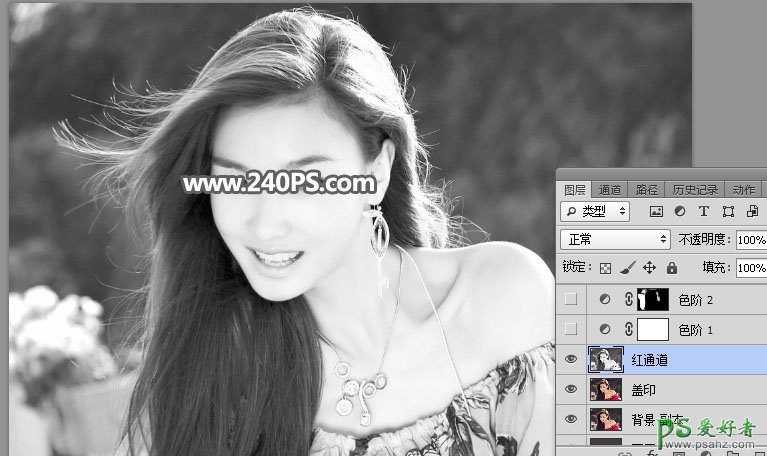
Task: Click lock all padlock icon
Action: [672, 267]
